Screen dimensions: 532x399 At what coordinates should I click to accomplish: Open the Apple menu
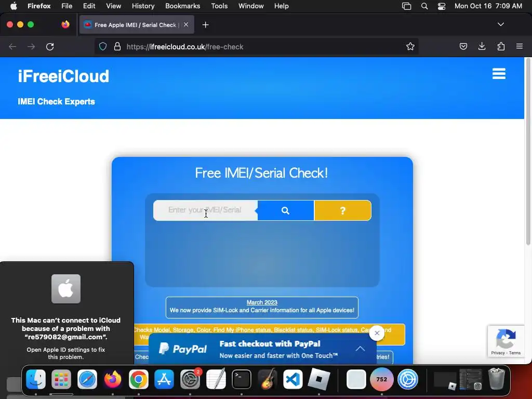tap(14, 6)
